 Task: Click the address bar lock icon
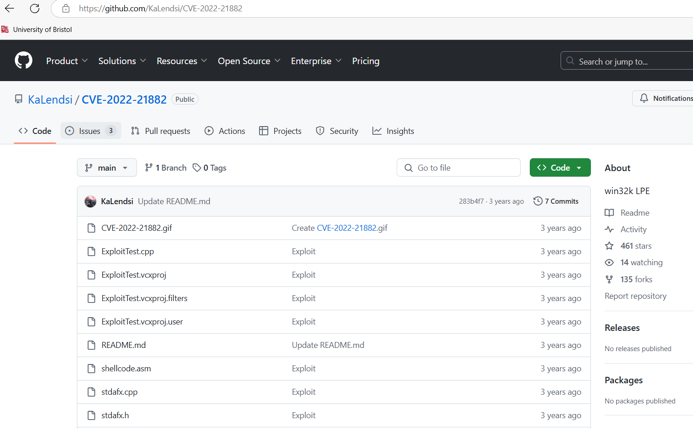pos(66,8)
